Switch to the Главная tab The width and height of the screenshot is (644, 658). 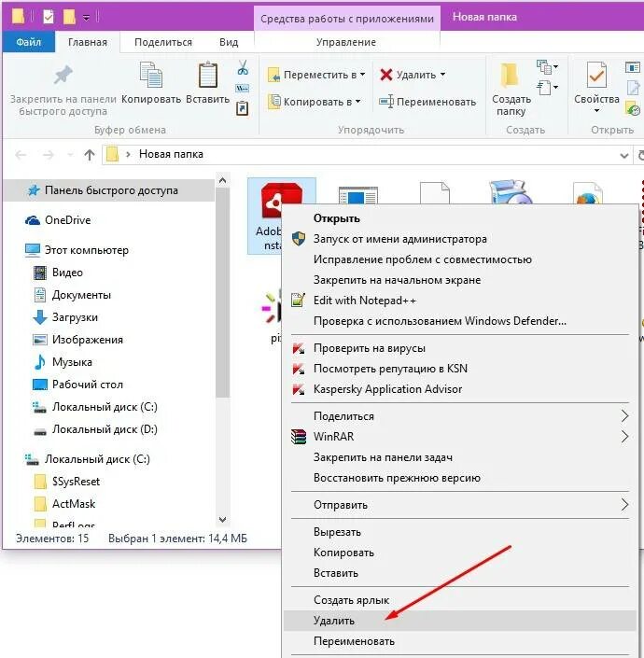(x=88, y=42)
